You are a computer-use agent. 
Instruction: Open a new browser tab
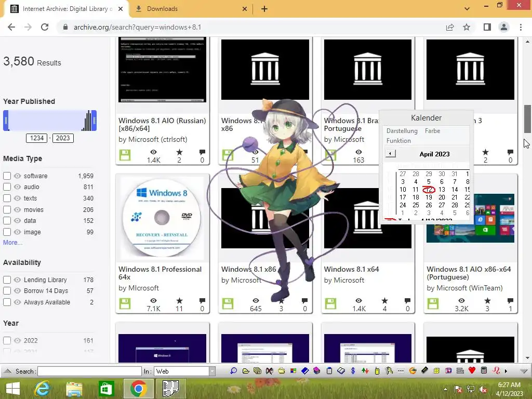point(264,9)
